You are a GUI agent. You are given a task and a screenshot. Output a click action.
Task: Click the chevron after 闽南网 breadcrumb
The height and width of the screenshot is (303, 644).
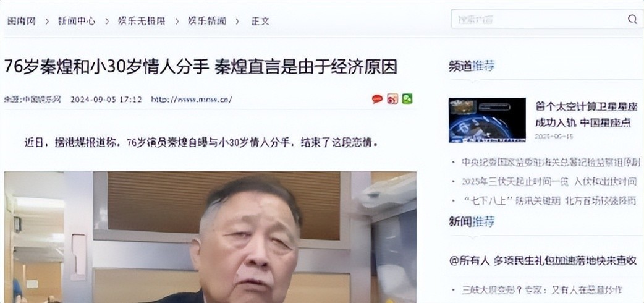(47, 22)
